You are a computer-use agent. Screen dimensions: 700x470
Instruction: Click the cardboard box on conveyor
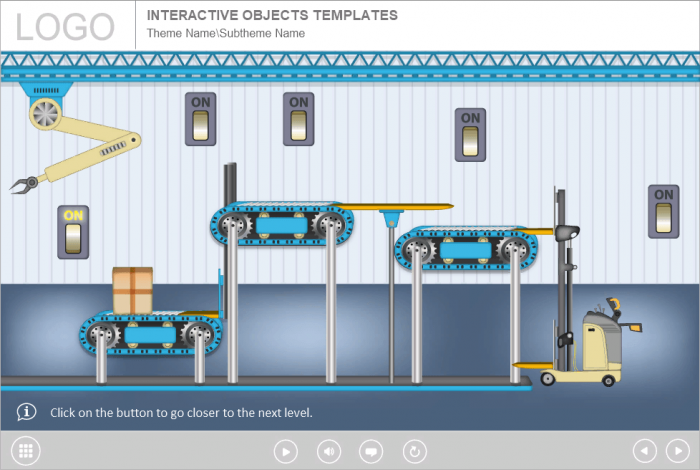point(132,290)
